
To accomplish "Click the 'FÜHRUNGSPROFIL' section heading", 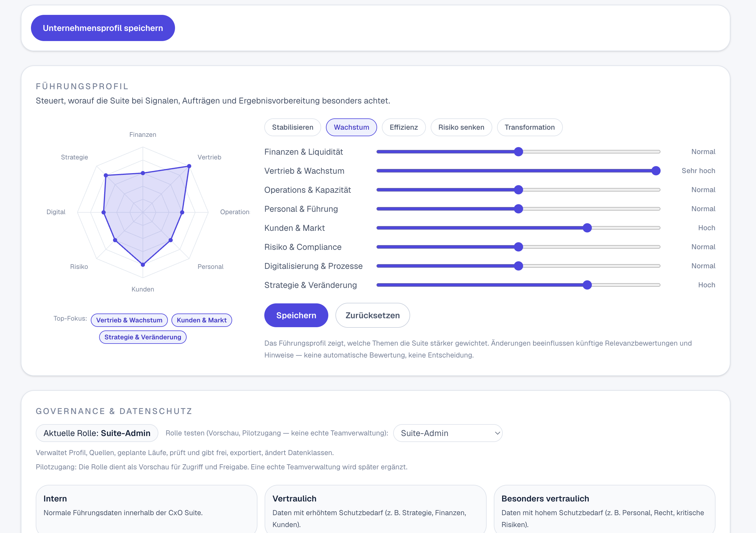I will [82, 86].
